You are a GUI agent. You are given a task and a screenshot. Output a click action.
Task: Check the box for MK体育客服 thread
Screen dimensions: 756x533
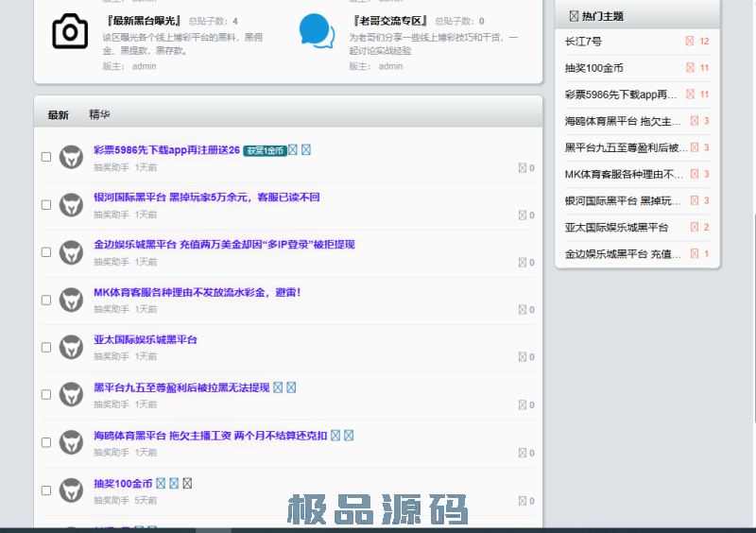coord(46,300)
